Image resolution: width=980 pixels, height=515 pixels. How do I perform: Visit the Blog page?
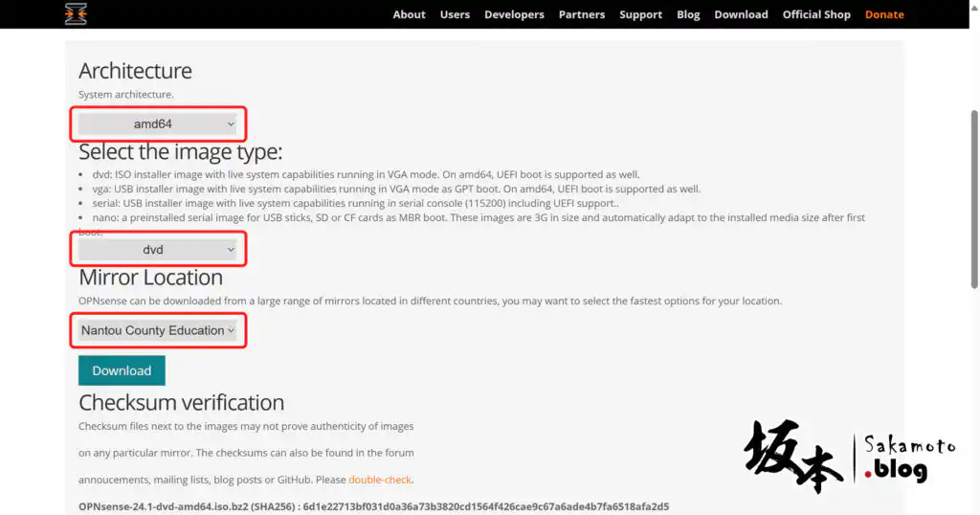pos(688,14)
